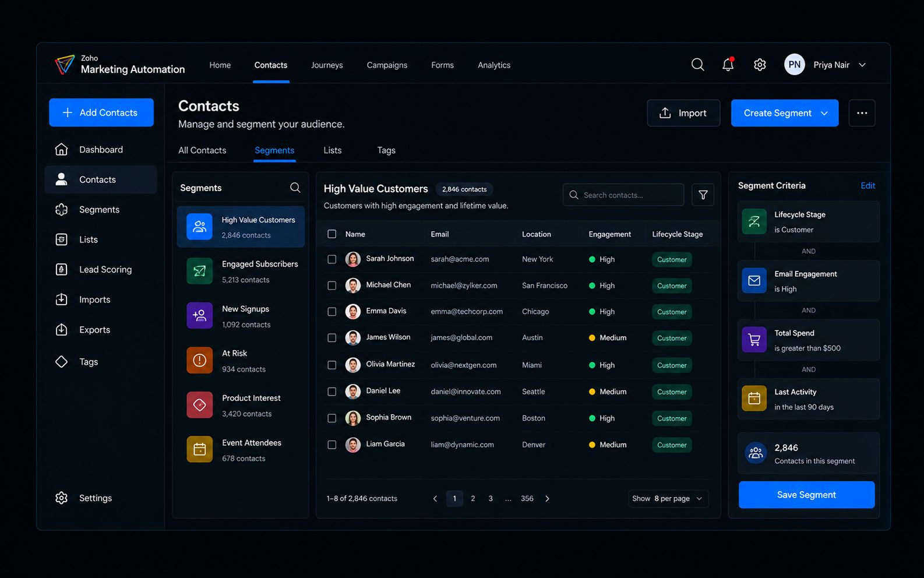Search segments using panel magnifier icon
The height and width of the screenshot is (578, 924).
pos(295,188)
